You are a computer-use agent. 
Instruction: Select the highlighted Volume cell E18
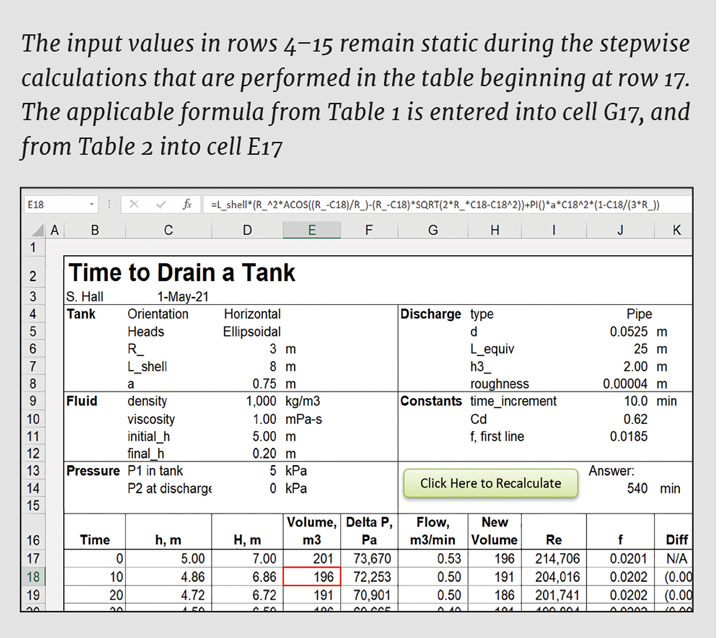[x=311, y=578]
